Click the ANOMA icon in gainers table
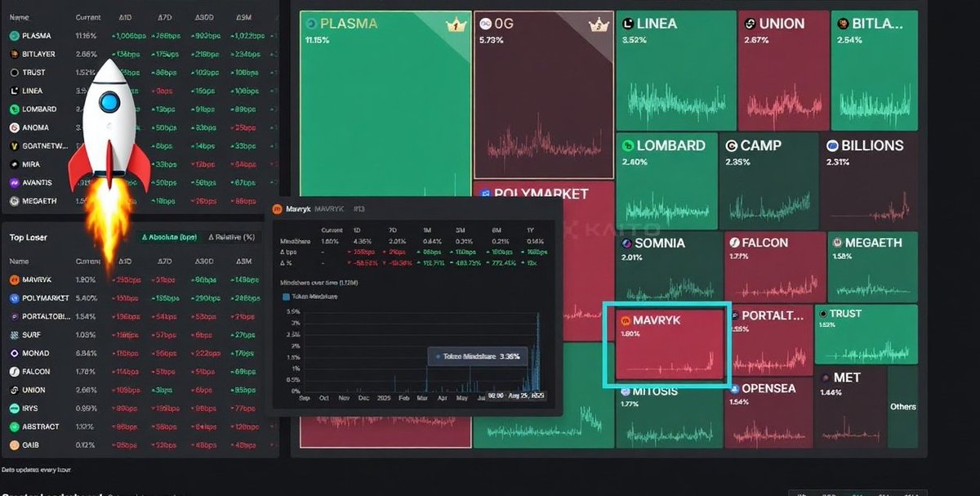This screenshot has width=980, height=496. click(14, 127)
